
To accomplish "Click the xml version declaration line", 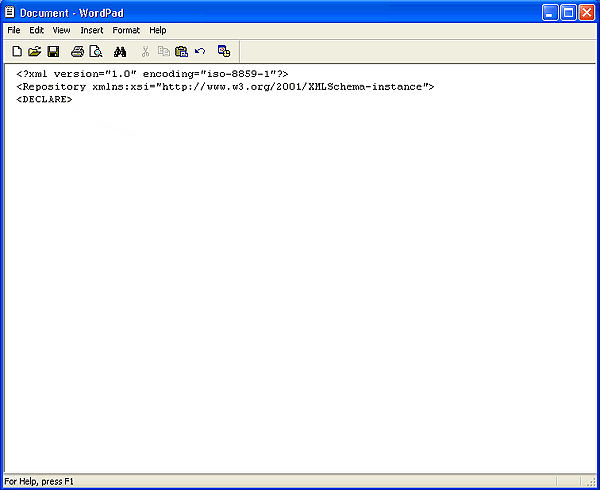I will tap(152, 74).
